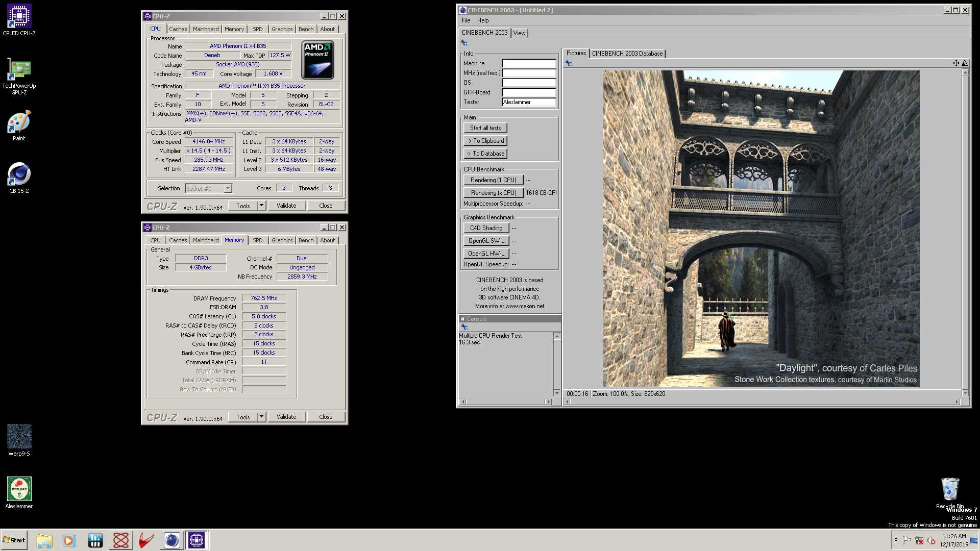The width and height of the screenshot is (980, 551).
Task: Open the CINEBENCH 2003 Database tab
Action: point(627,54)
